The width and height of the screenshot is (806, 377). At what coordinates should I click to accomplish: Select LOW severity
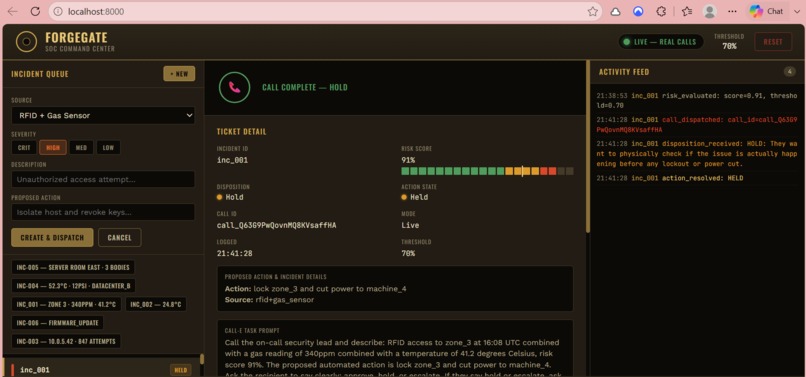point(108,148)
